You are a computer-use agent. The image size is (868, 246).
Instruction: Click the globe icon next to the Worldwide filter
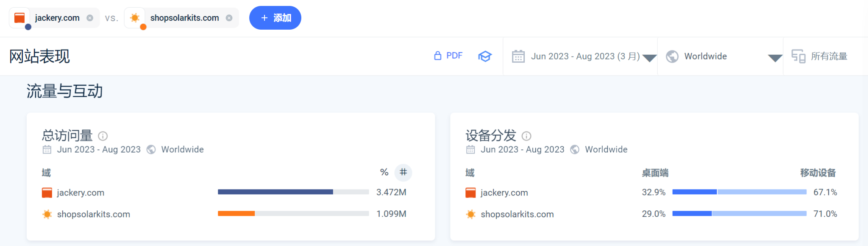[x=672, y=56]
